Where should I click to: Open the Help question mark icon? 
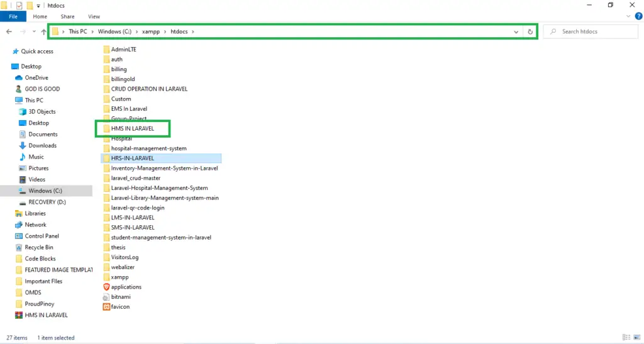tap(638, 16)
